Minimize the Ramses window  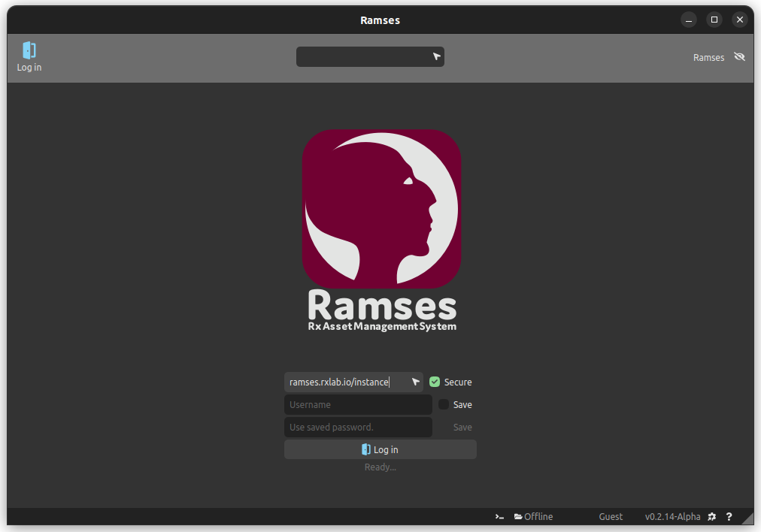(x=689, y=20)
